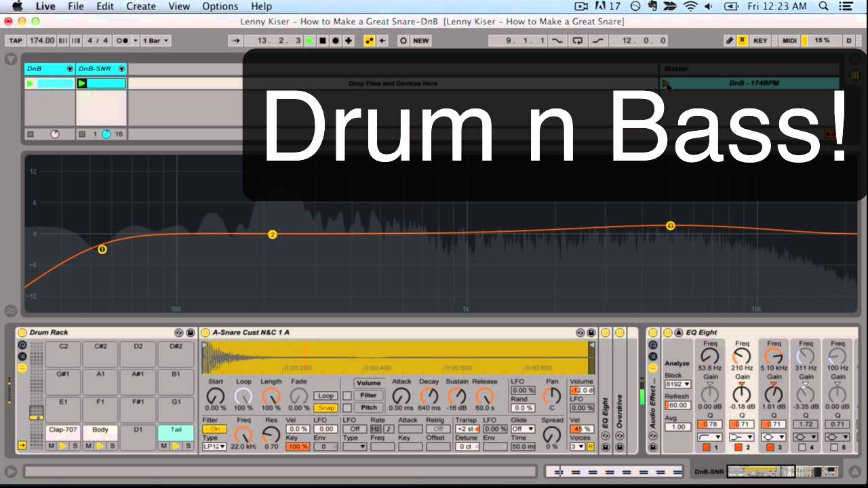Click the global Record button in the transport
This screenshot has height=488, width=868.
[x=336, y=41]
